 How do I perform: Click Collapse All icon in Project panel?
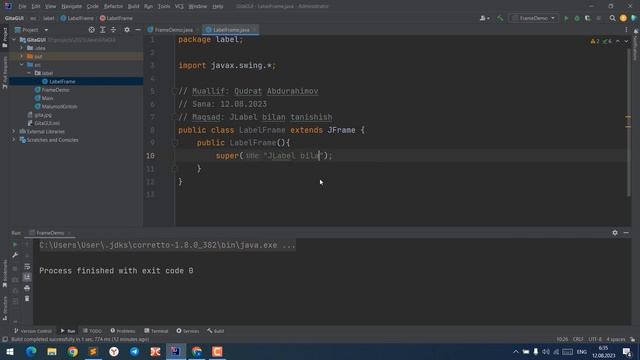click(x=113, y=30)
